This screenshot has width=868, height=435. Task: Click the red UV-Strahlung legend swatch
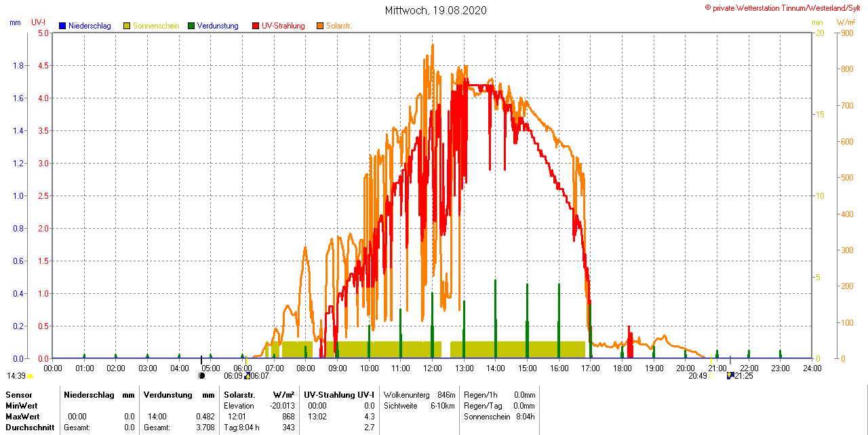(x=256, y=26)
